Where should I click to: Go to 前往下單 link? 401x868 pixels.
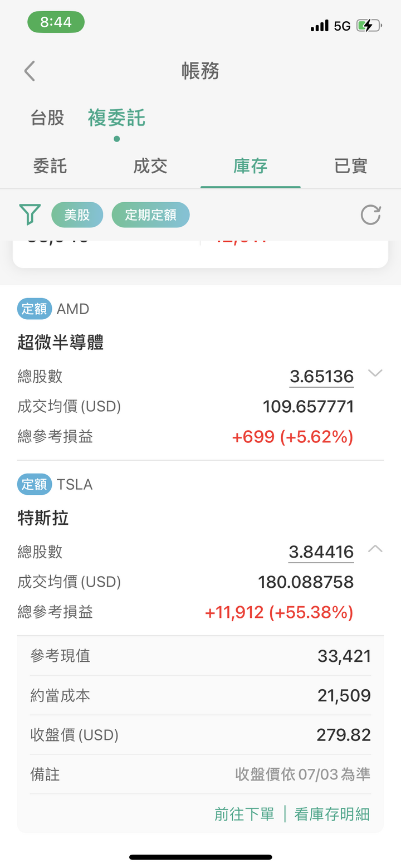point(244,815)
